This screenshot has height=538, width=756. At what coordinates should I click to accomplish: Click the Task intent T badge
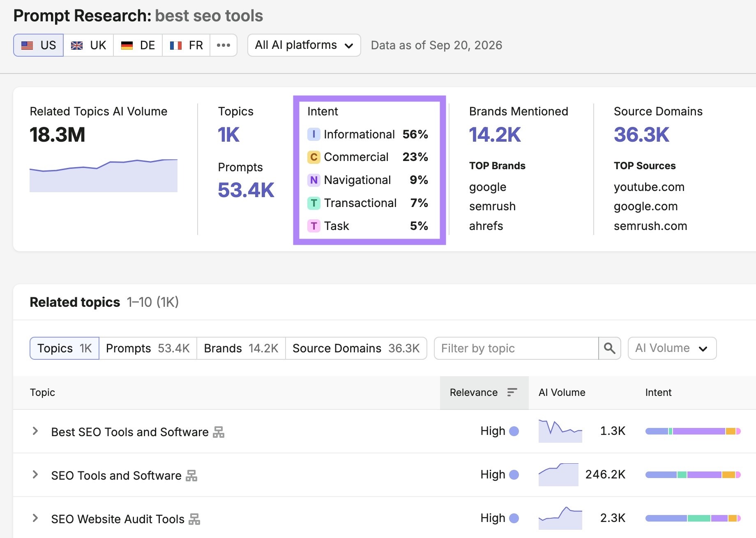click(314, 226)
